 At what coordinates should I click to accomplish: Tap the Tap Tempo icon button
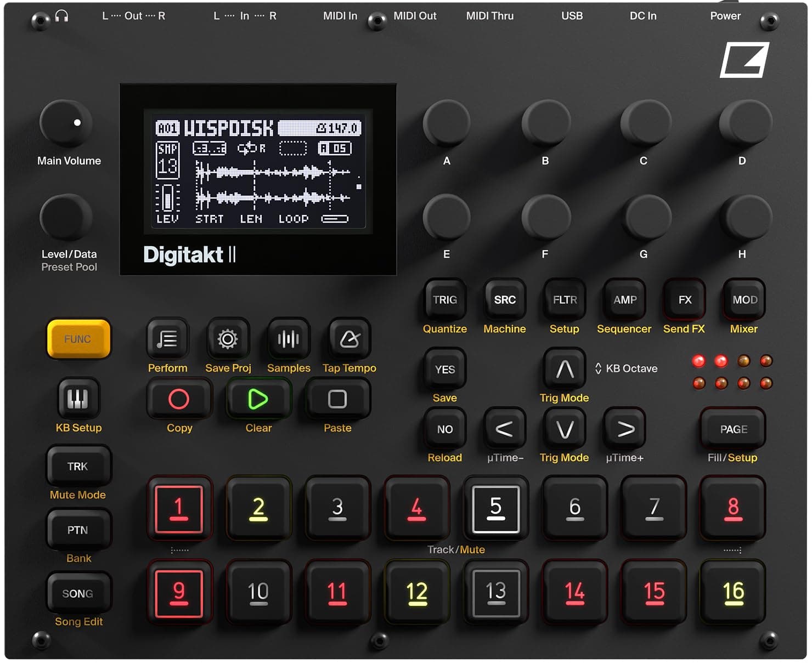(349, 339)
